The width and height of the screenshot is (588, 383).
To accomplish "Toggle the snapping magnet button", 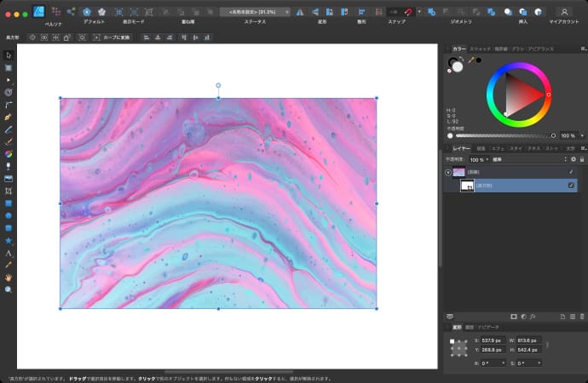I will (x=409, y=12).
